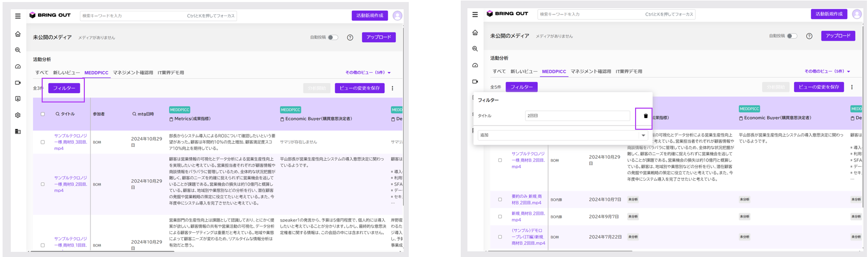The width and height of the screenshot is (868, 257).
Task: Delete the タイトル filter with the trash icon
Action: coord(645,116)
